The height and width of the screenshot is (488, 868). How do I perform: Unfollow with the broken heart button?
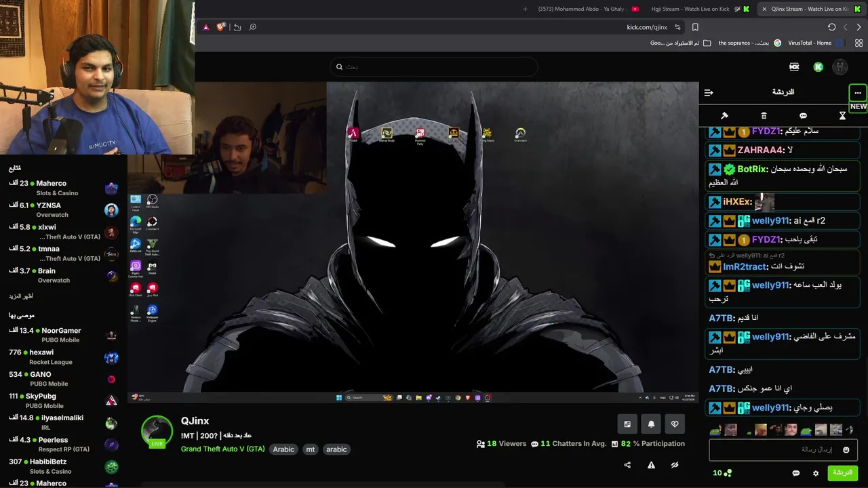[675, 424]
